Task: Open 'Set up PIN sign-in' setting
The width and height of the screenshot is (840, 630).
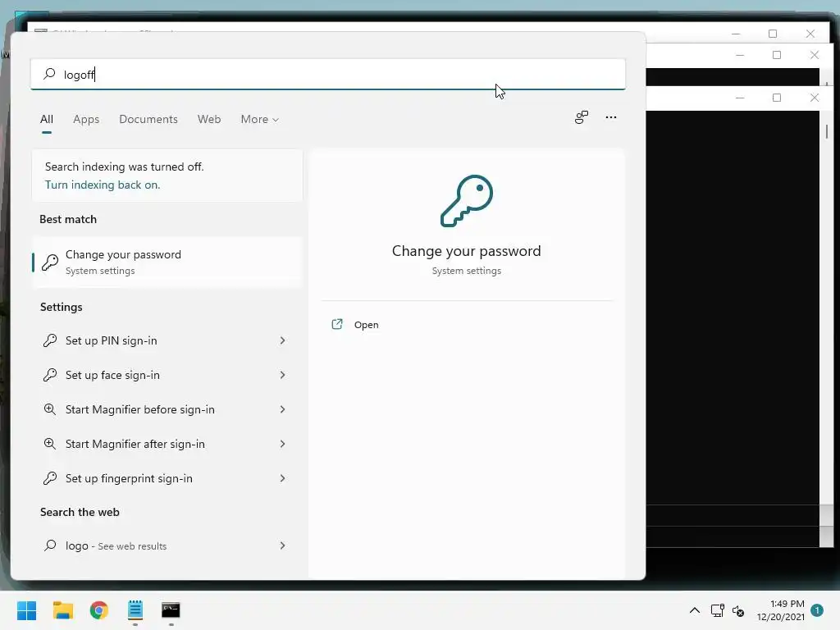Action: pyautogui.click(x=167, y=340)
